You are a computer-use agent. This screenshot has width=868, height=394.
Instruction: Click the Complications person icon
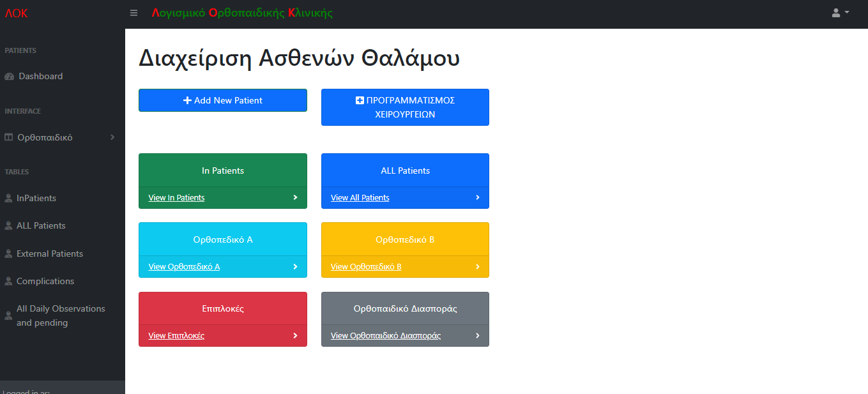coord(8,281)
